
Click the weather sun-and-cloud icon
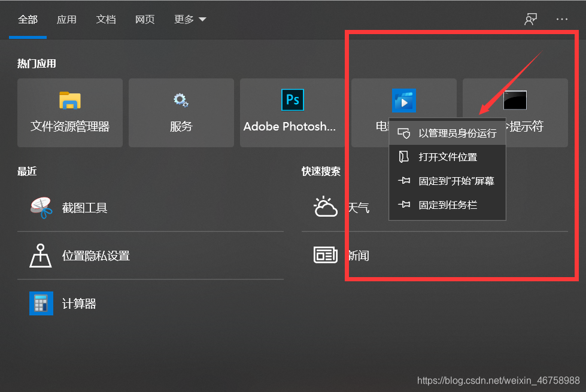coord(325,206)
